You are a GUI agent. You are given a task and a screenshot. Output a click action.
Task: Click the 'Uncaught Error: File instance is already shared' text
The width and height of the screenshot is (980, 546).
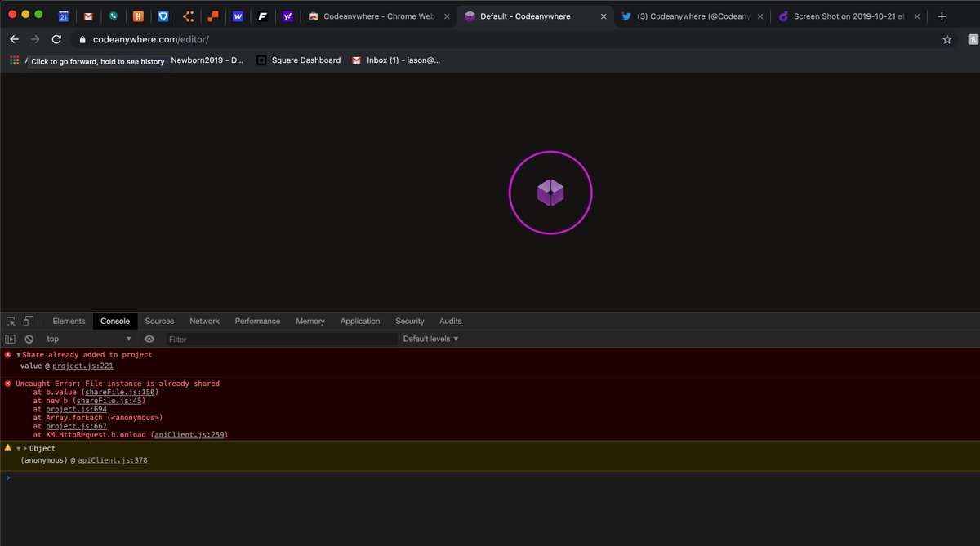118,384
